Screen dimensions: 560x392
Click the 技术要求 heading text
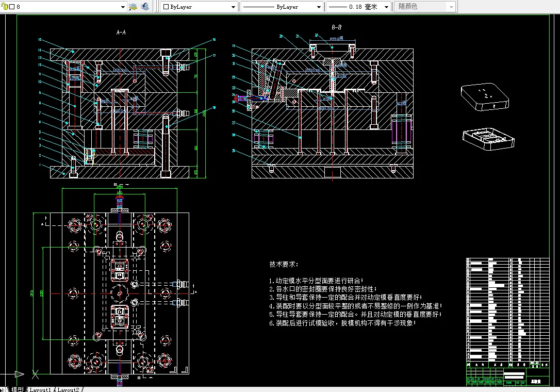pos(284,264)
